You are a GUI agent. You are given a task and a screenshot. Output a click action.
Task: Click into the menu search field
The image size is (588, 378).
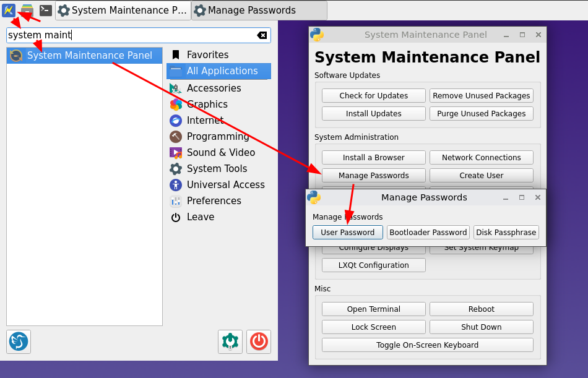pyautogui.click(x=130, y=35)
